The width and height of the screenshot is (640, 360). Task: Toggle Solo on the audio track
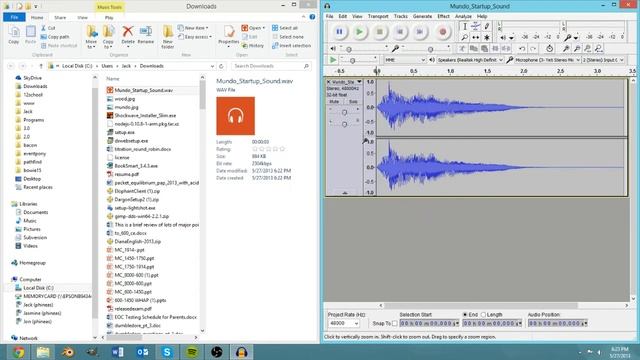click(x=353, y=101)
